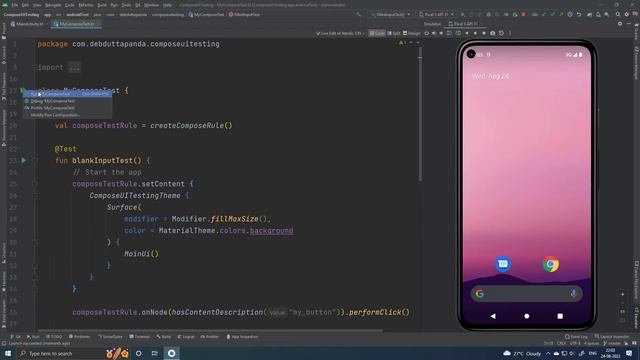Click the Debug app bug icon in main toolbar
Image resolution: width=640 pixels, height=360 pixels.
(x=489, y=14)
